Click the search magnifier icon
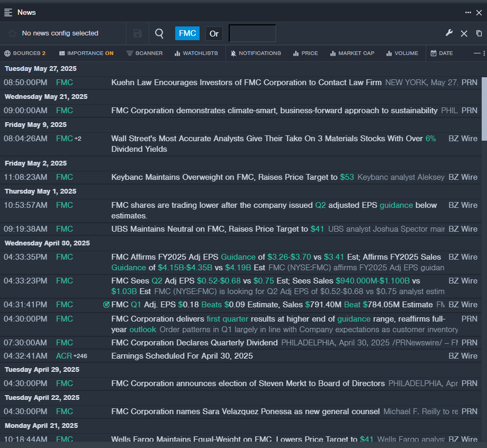The height and width of the screenshot is (448, 487). 159,33
